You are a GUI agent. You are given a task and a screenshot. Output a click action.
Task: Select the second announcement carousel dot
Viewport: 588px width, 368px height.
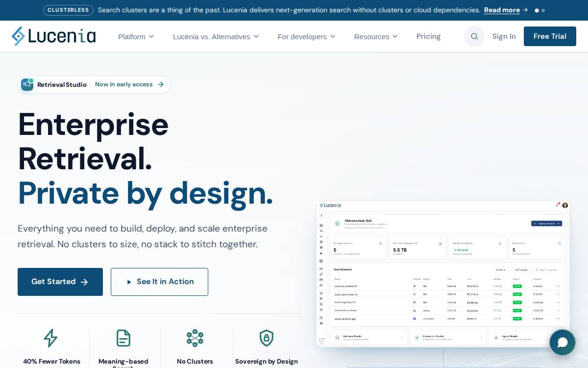tap(543, 10)
